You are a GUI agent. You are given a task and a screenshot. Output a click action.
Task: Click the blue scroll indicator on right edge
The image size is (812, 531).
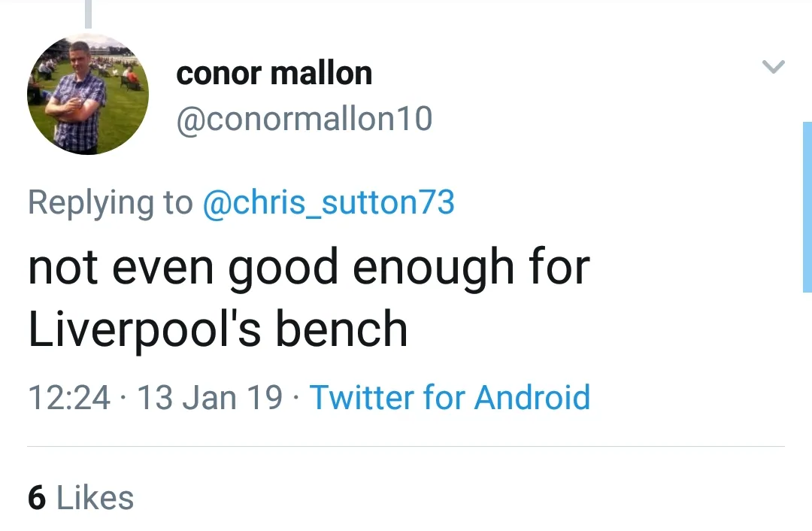807,207
